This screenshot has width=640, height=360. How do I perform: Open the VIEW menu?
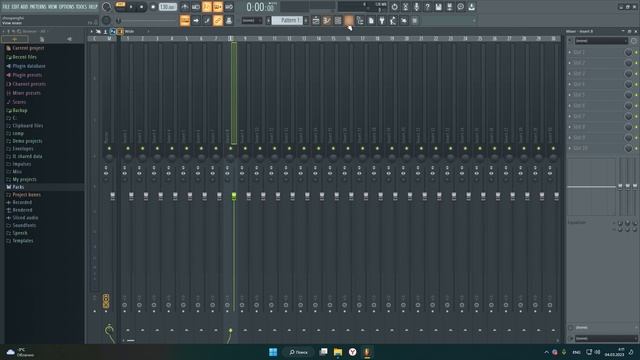pyautogui.click(x=52, y=7)
